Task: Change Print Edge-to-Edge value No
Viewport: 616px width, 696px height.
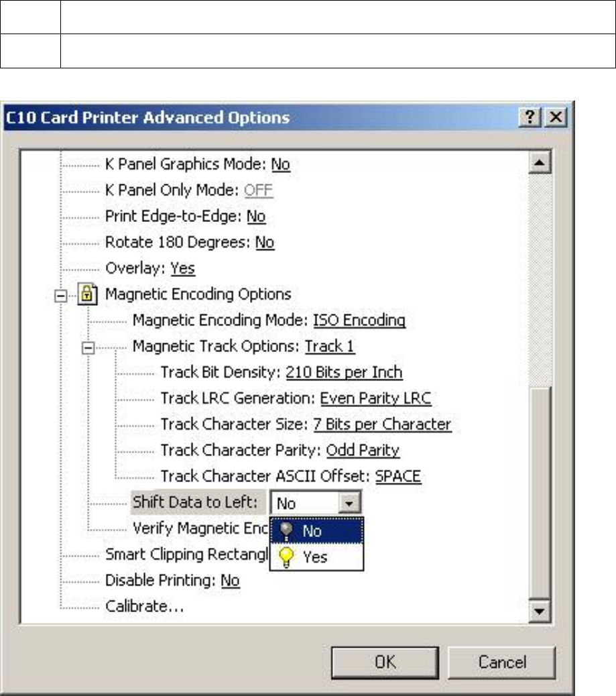Action: (256, 217)
